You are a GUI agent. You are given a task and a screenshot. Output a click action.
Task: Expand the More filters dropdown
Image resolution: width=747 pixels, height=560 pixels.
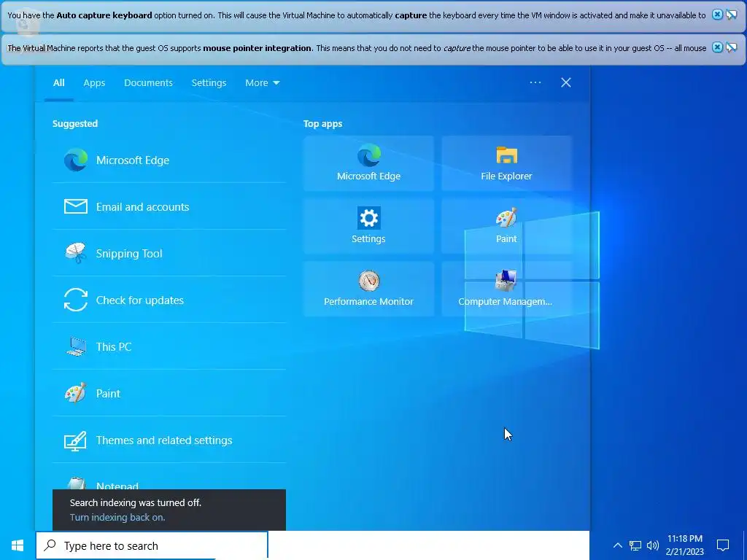coord(262,83)
